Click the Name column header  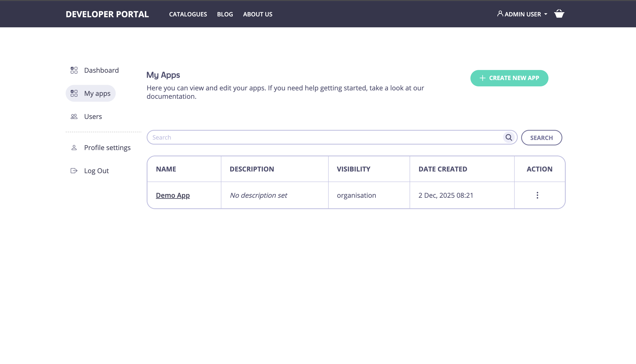point(166,169)
